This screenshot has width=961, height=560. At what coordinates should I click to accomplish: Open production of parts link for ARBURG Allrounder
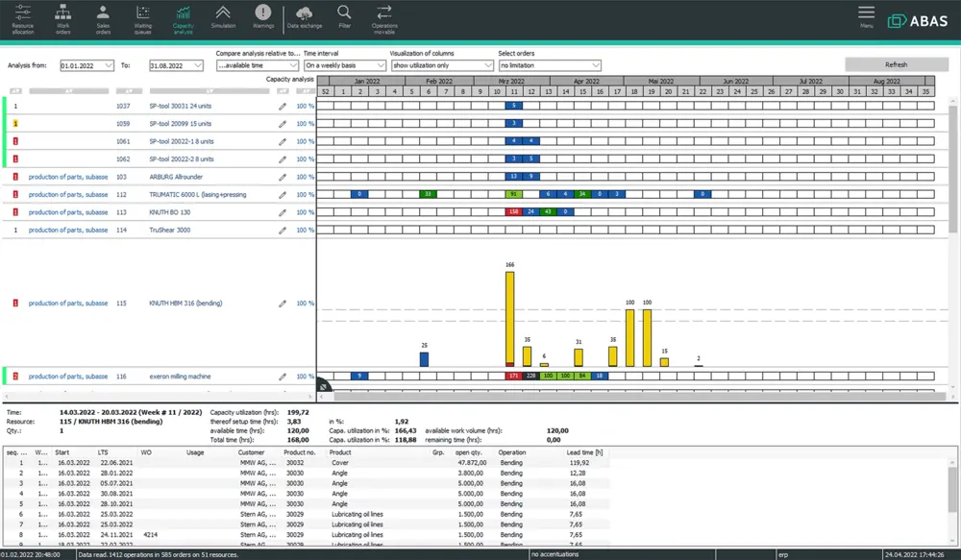(68, 177)
